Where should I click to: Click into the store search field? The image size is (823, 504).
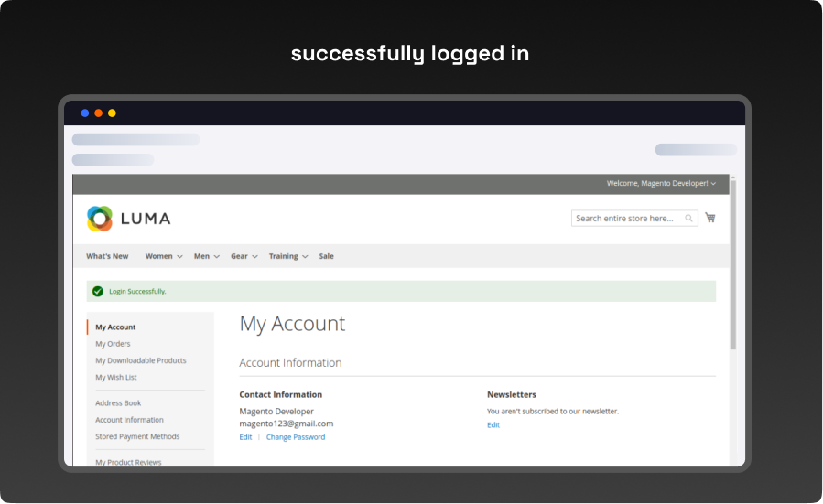624,219
